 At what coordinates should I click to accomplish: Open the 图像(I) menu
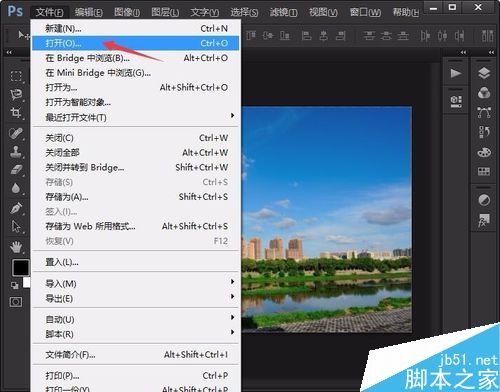coord(127,12)
